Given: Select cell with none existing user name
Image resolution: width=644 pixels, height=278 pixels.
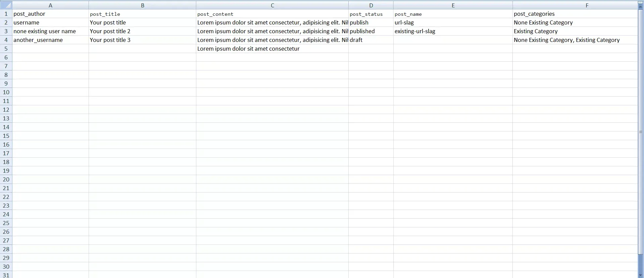Looking at the screenshot, I should pos(50,31).
